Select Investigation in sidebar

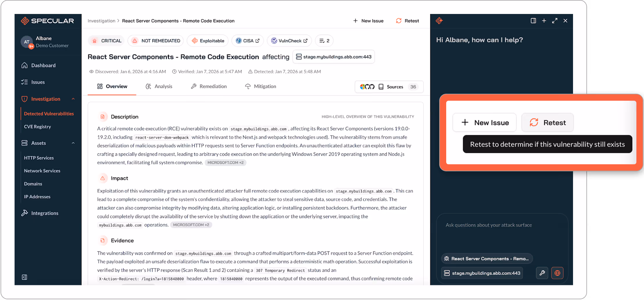(x=45, y=99)
